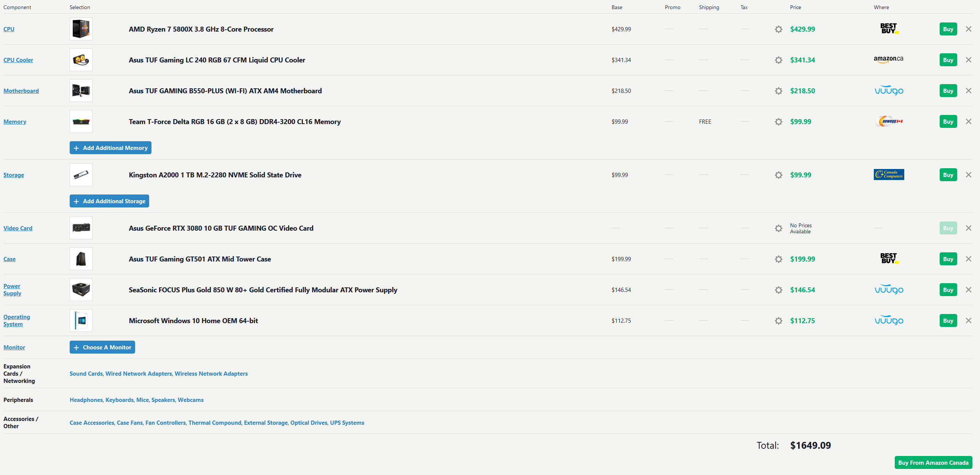Add Additional Memory button
980x475 pixels.
pyautogui.click(x=110, y=148)
